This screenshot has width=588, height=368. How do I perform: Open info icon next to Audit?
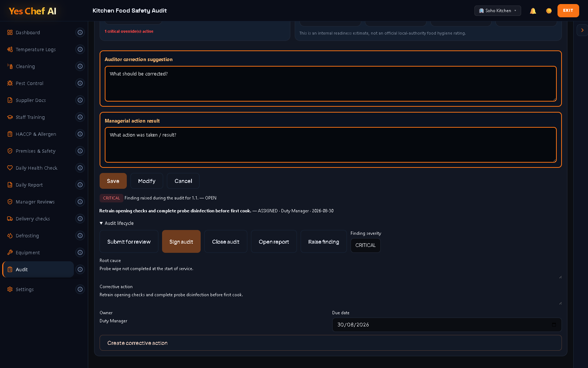[80, 269]
